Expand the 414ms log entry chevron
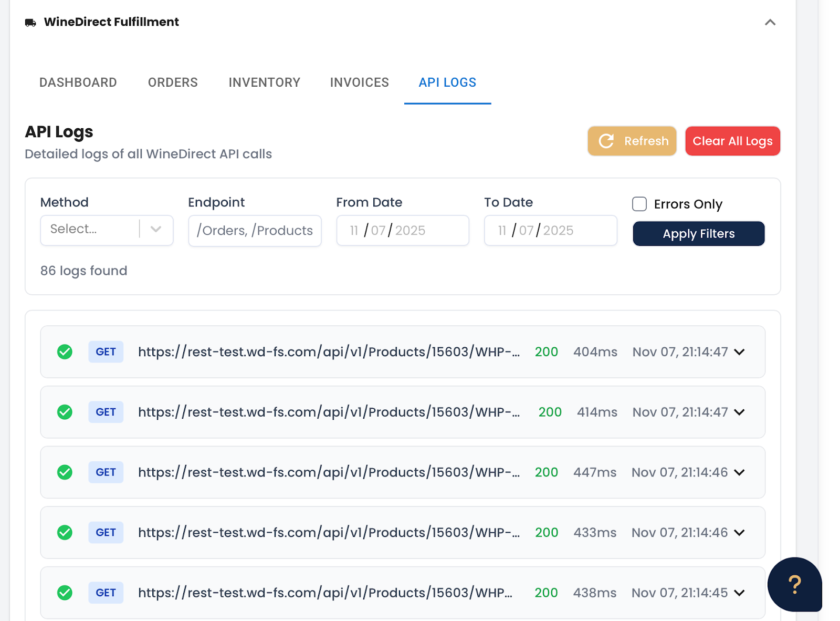Screen dimensions: 840x621 pos(739,412)
